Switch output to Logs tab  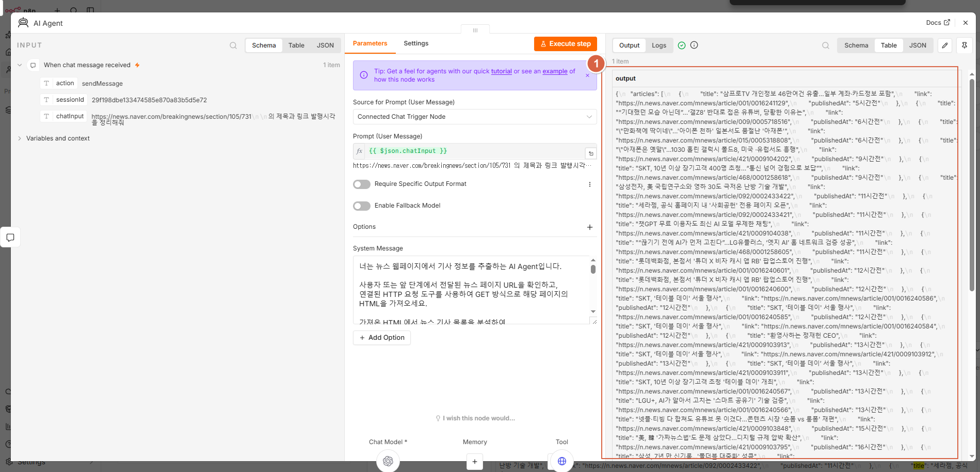pos(659,45)
